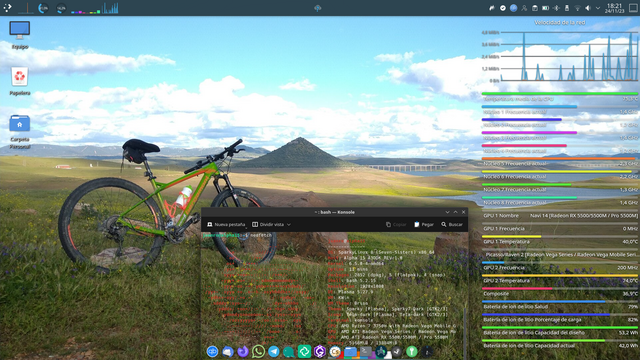Screen dimensions: 640x360
Task: Click the Pegar paste button
Action: (424, 224)
